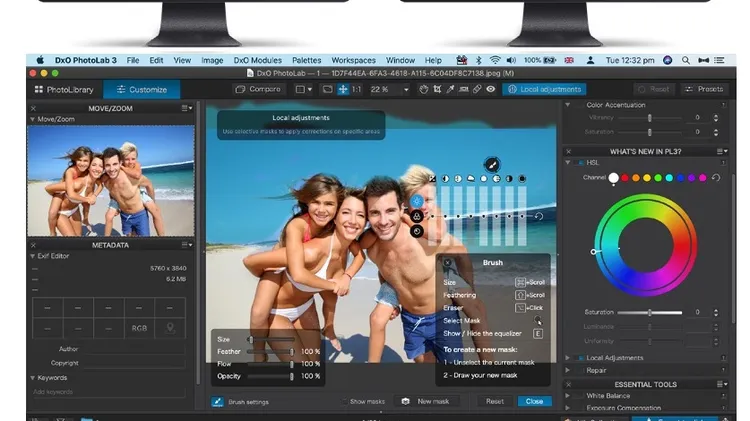Screen dimensions: 750x421
Task: Click the New mask button
Action: (x=427, y=401)
